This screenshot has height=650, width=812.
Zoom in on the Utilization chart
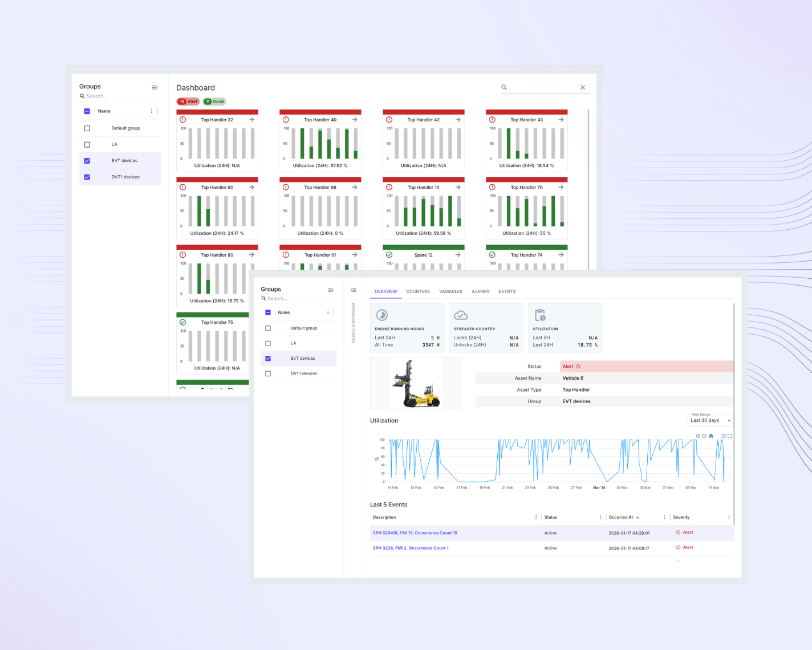698,436
